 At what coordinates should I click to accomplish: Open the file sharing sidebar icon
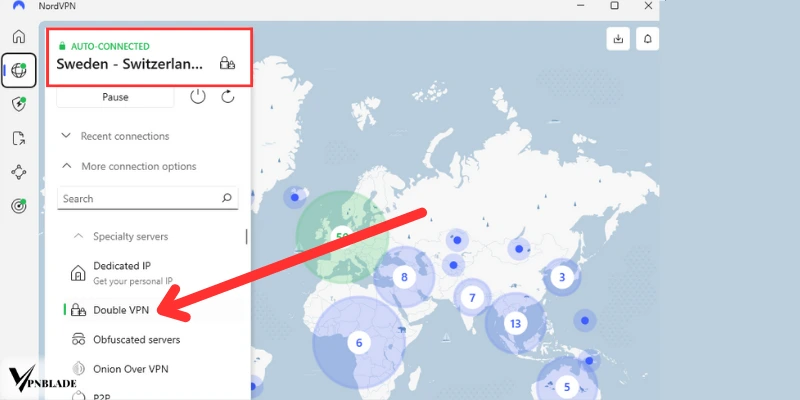click(19, 138)
